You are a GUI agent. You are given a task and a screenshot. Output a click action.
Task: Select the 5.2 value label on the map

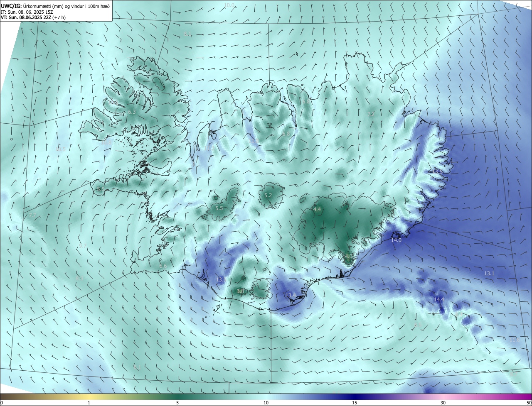[268, 196]
